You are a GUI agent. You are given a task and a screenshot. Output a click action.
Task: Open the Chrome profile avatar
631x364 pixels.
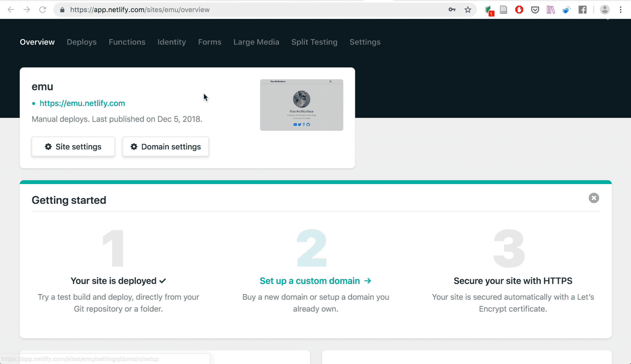click(x=605, y=10)
